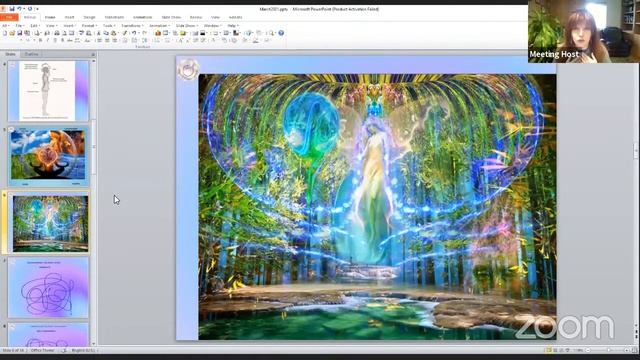Click the Meeting Host video tile

pyautogui.click(x=584, y=31)
